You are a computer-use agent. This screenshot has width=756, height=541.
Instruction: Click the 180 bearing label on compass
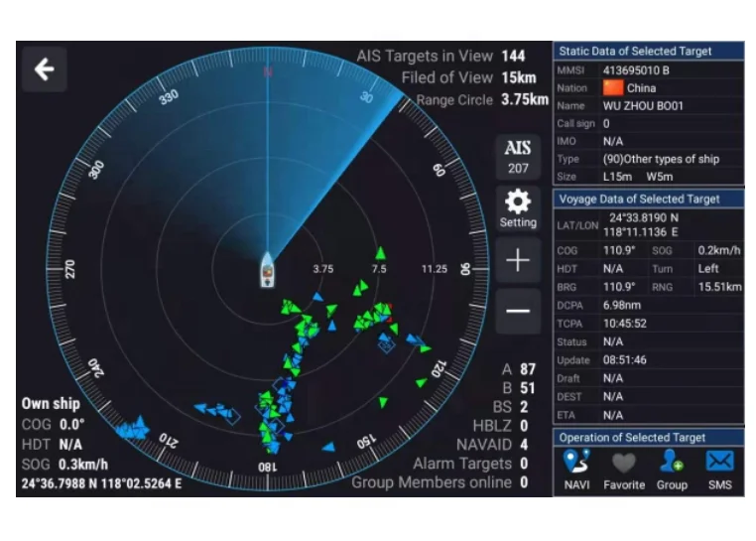click(268, 468)
